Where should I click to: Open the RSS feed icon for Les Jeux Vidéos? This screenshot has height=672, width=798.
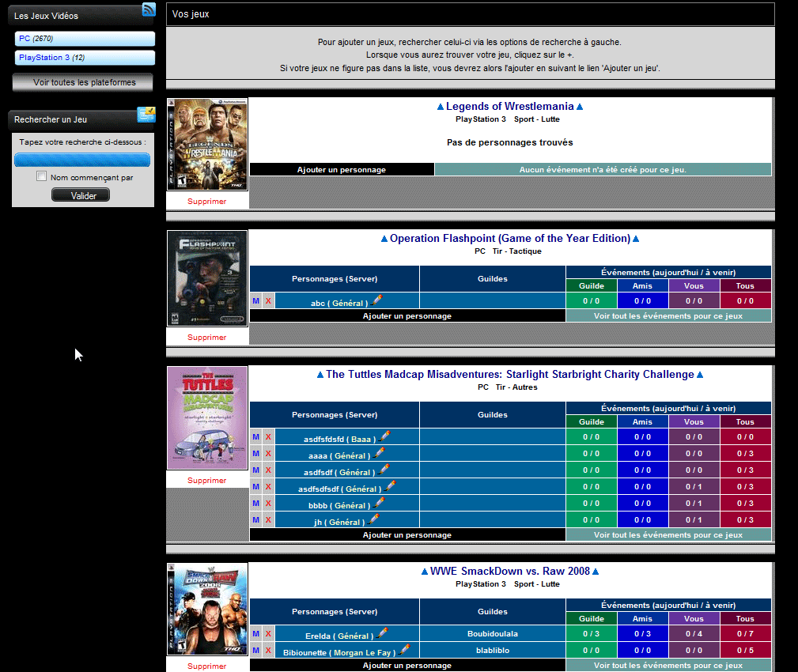pyautogui.click(x=149, y=9)
